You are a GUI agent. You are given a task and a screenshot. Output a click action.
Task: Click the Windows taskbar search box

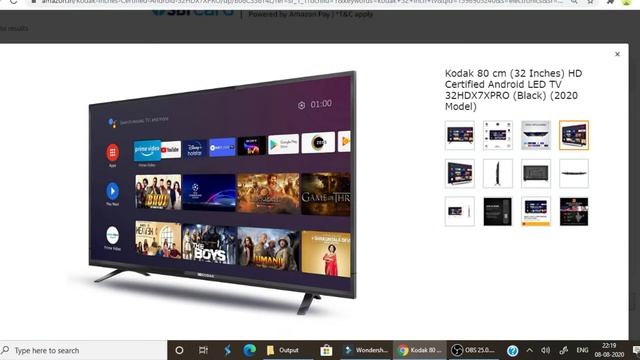(83, 350)
